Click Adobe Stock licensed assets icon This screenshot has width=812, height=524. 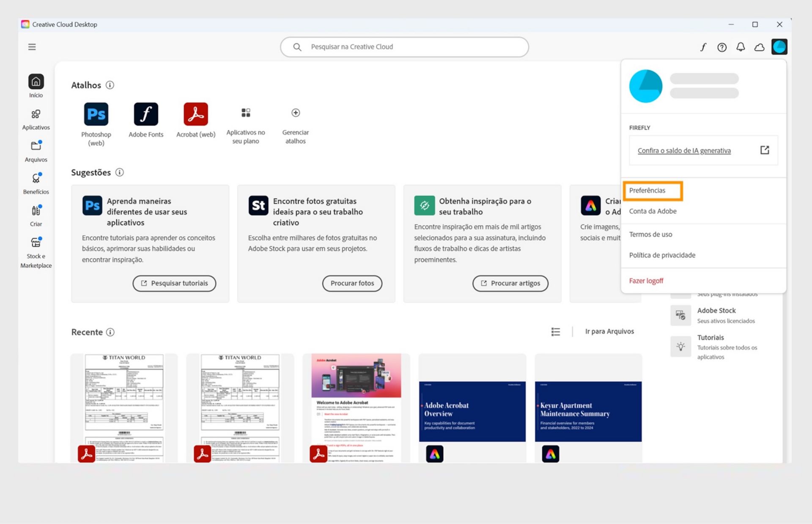click(x=680, y=315)
